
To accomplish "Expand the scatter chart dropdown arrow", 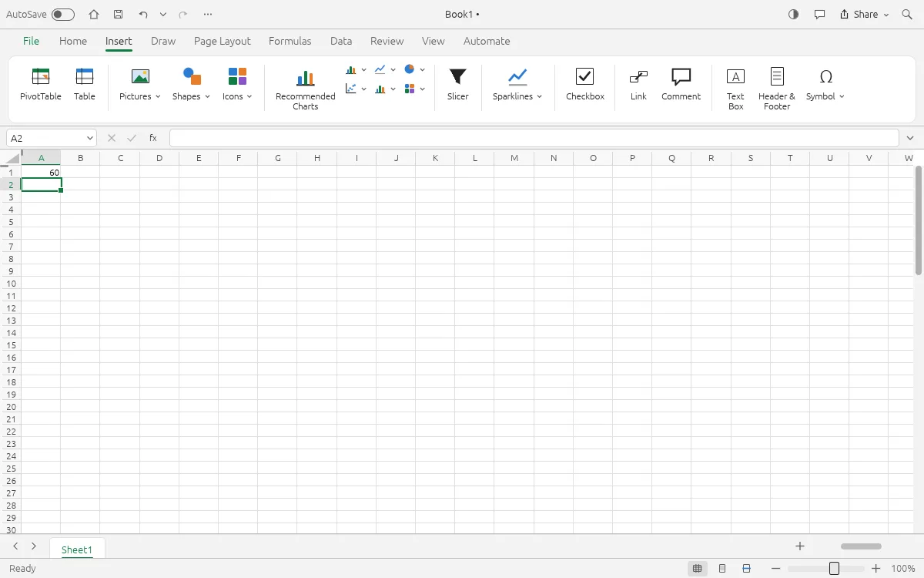I will coord(363,89).
